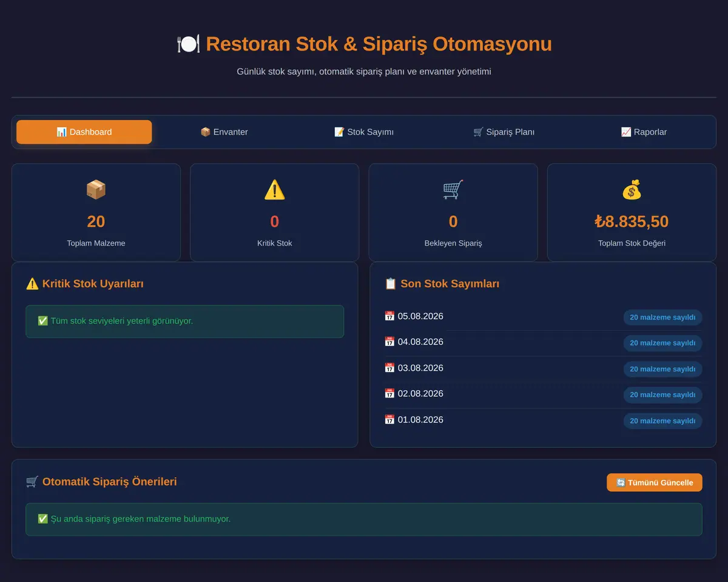Select the 02.08.2026 stock count date
This screenshot has height=582, width=728.
[x=420, y=393]
